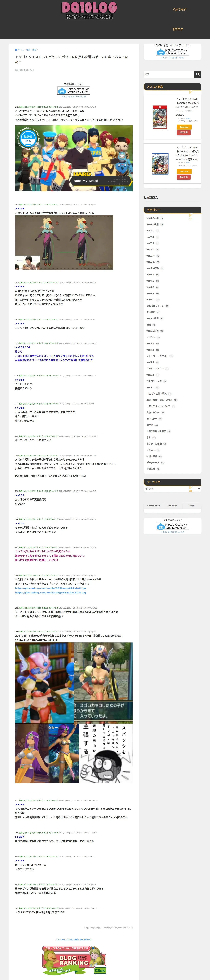
Task: Click Amazon button for the PS5 product
Action: pyautogui.click(x=184, y=171)
